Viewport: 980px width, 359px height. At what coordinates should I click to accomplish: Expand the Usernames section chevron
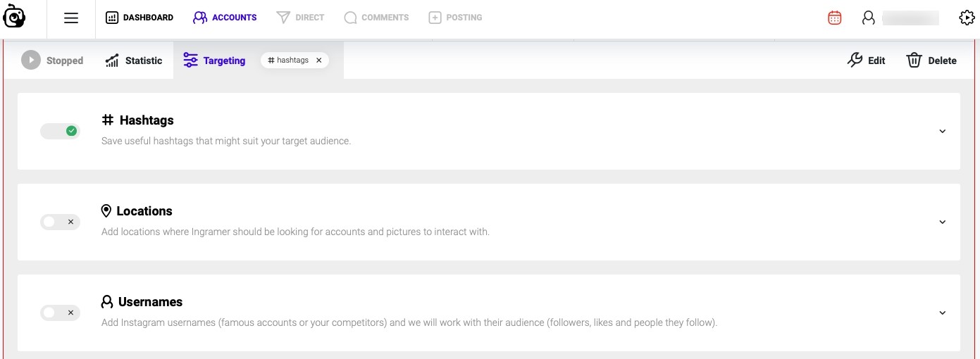(x=943, y=313)
